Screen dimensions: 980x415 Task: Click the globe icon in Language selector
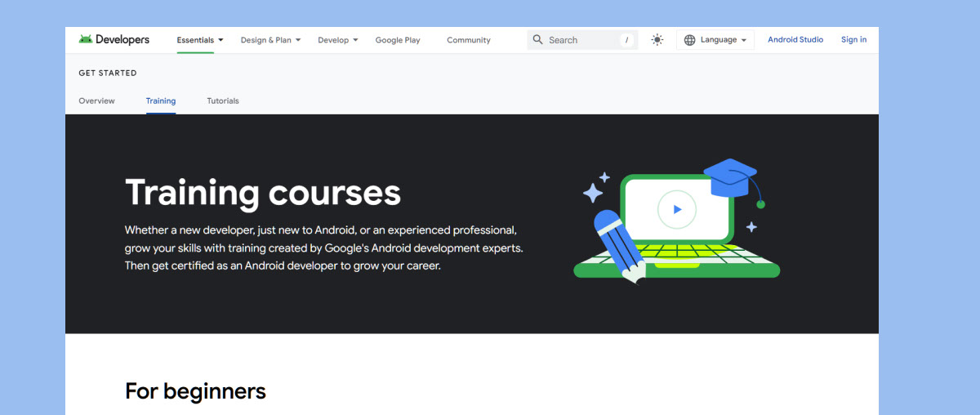(690, 40)
